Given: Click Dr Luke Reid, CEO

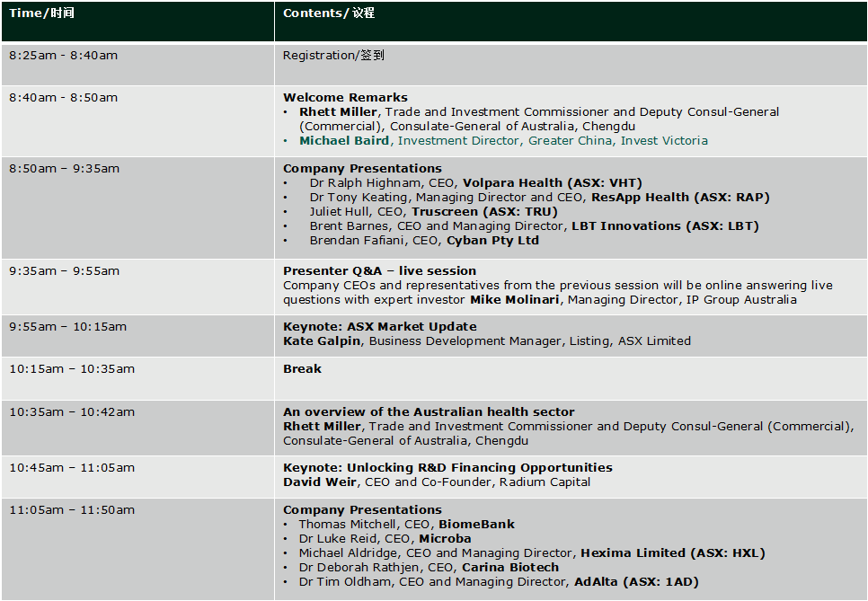Looking at the screenshot, I should pos(357,538).
